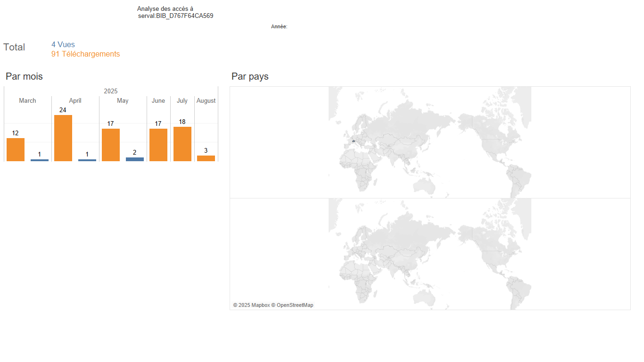Select the blue March views bar
Screen dimensions: 644x362
[40, 160]
